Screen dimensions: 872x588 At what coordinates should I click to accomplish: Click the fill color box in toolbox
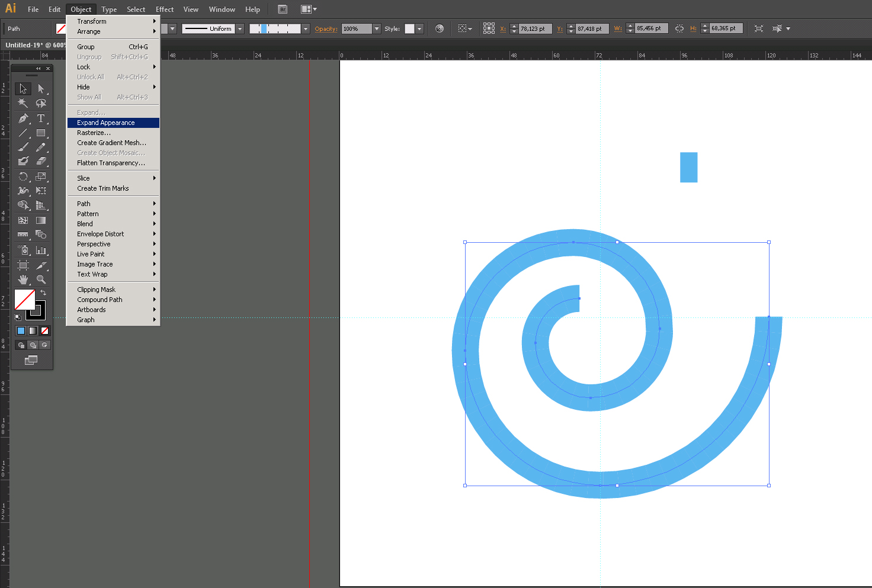click(24, 300)
